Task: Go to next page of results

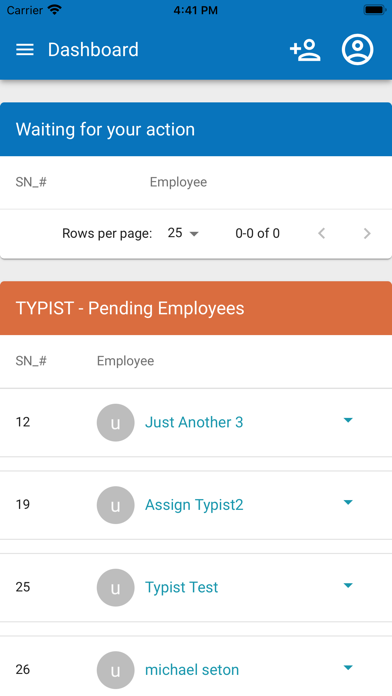Action: (367, 233)
